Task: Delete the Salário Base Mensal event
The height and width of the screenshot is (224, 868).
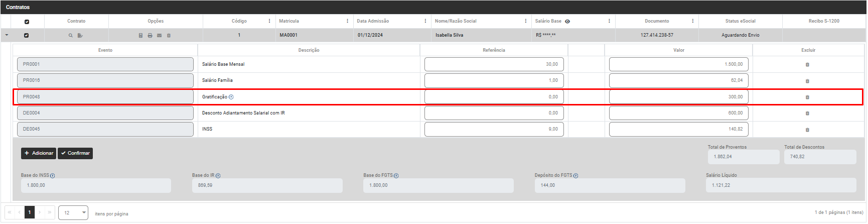Action: 807,65
